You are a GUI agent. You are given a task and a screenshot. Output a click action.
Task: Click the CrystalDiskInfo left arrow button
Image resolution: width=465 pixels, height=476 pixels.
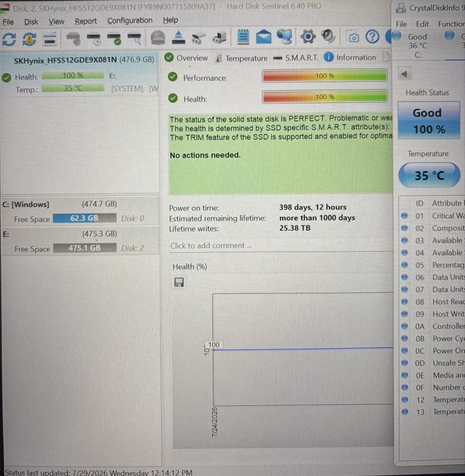[x=404, y=74]
